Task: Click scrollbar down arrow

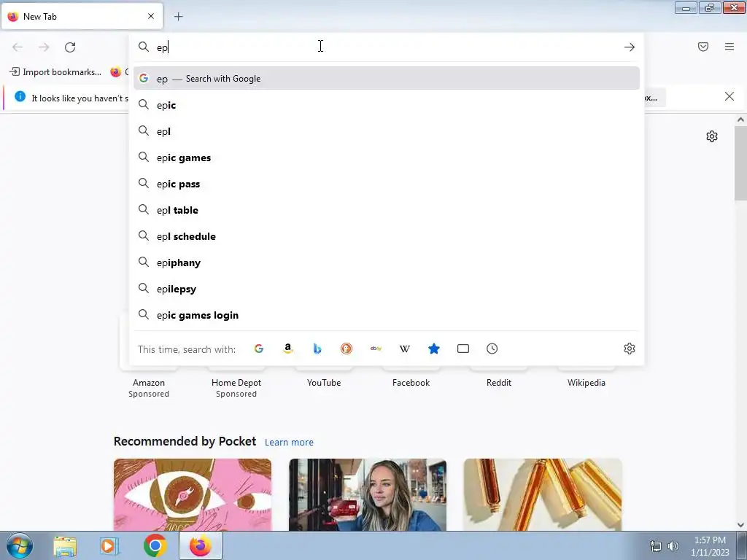Action: pyautogui.click(x=740, y=525)
